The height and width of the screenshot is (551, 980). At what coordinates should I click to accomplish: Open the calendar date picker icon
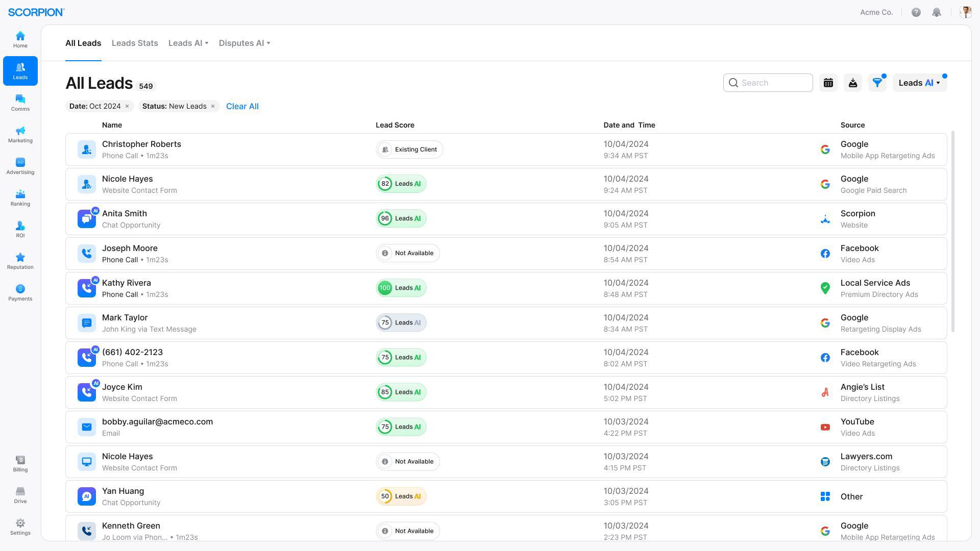(828, 83)
